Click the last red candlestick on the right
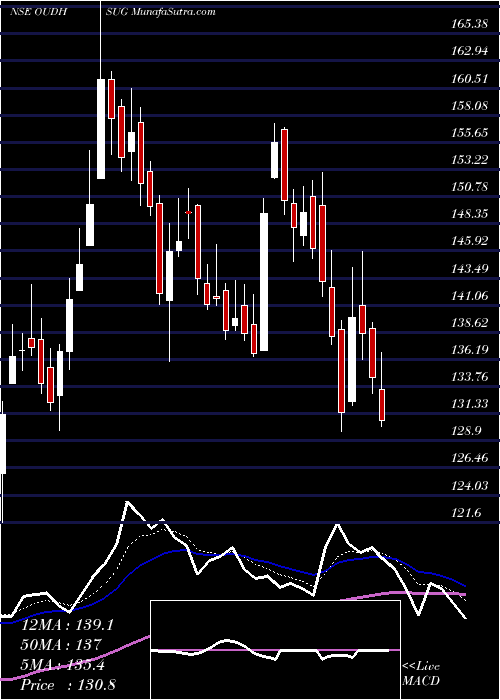This screenshot has width=500, height=700. pos(382,404)
